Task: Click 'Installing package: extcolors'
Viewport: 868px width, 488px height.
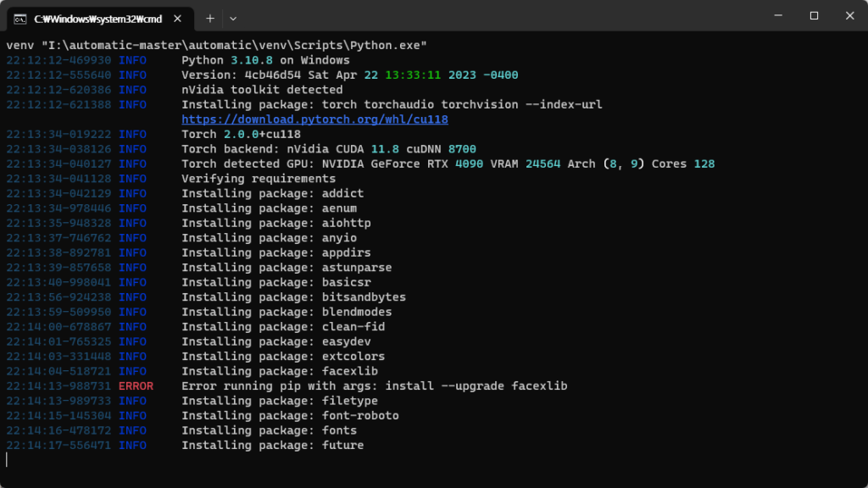Action: (283, 357)
